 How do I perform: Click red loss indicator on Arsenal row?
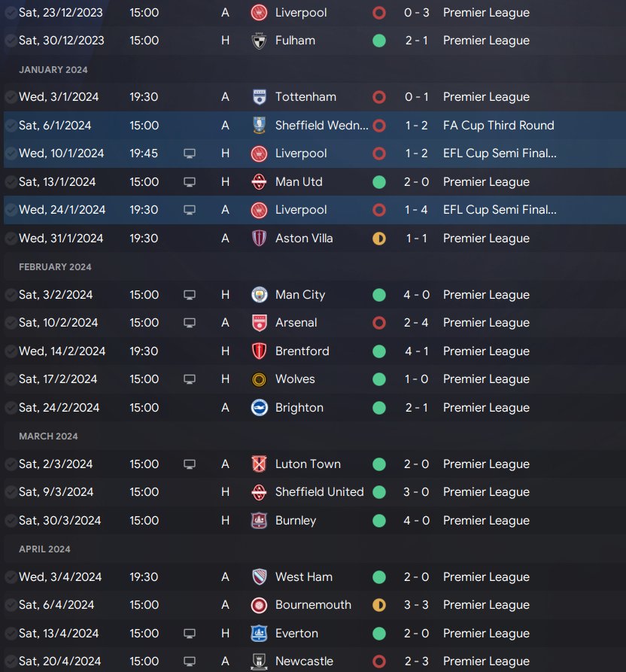coord(379,323)
